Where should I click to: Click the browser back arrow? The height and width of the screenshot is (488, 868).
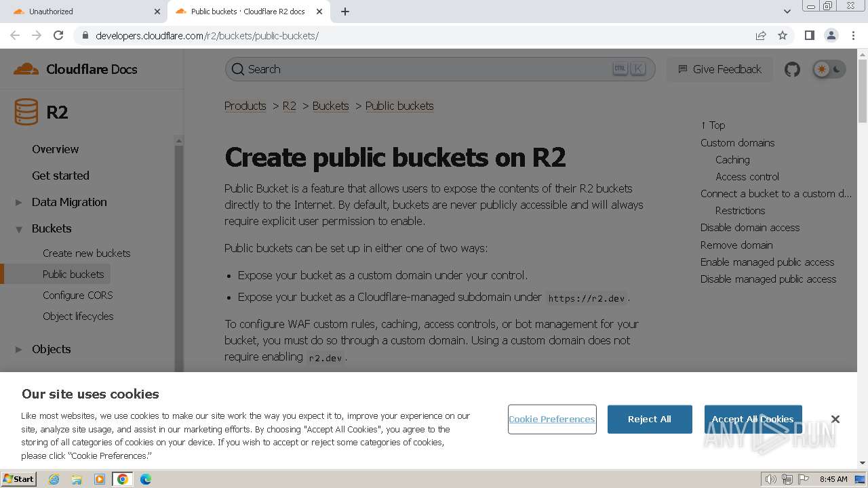(15, 35)
